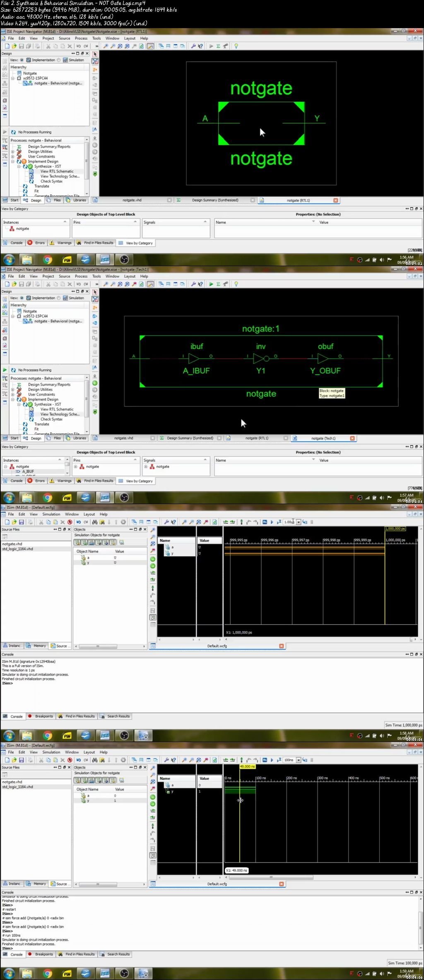Click the New file icon in the first frame toolbar

pos(7,46)
